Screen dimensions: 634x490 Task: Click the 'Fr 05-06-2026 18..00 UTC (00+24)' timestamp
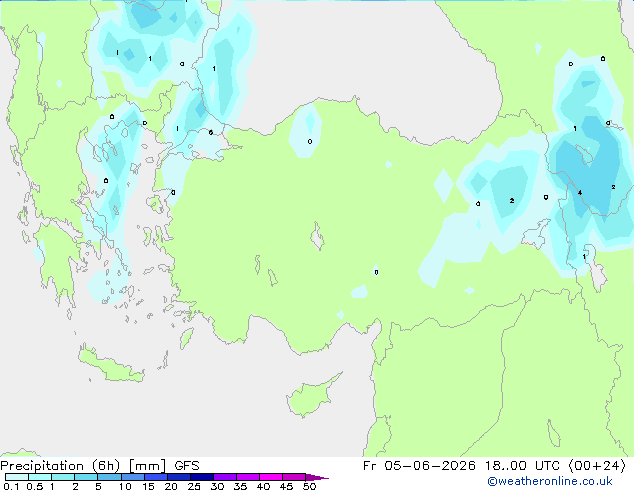494,466
